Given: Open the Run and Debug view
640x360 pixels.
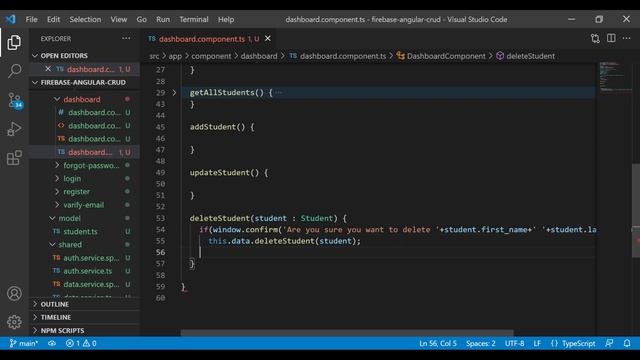Looking at the screenshot, I should click(x=14, y=129).
